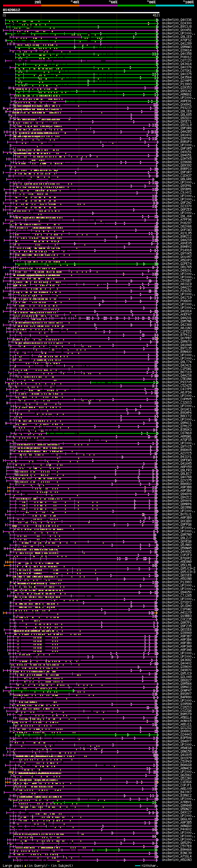Click the UniRef100_O23370 label
Viewport: 197px width, 868px height.
point(177,206)
